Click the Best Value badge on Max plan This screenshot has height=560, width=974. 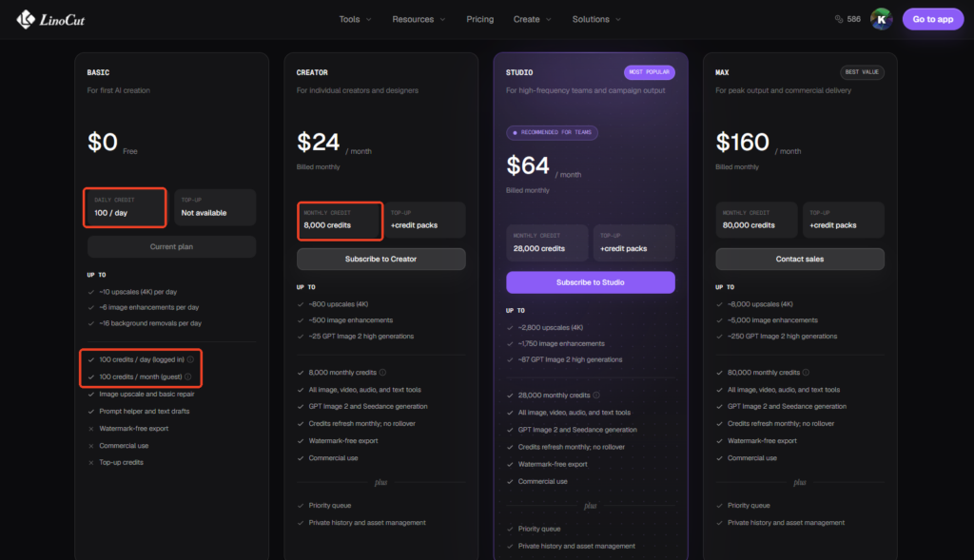coord(862,72)
